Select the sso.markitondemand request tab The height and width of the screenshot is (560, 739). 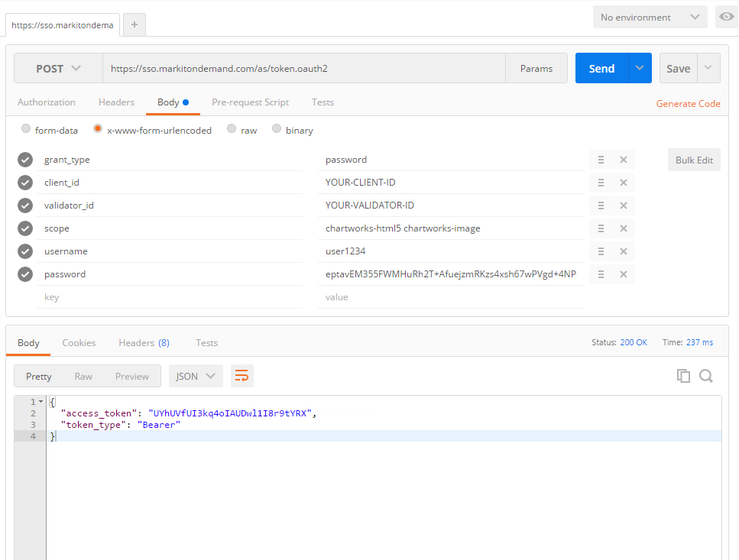click(63, 25)
